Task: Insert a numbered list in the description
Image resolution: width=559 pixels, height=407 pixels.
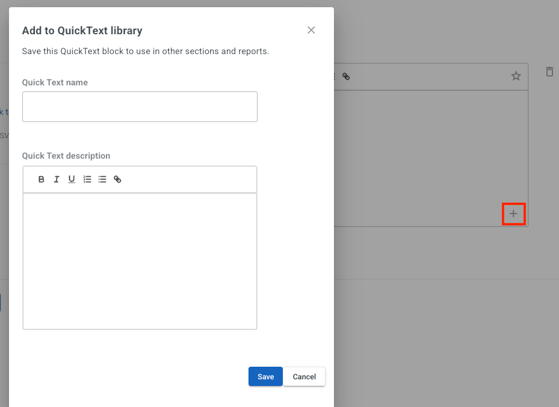Action: click(87, 179)
